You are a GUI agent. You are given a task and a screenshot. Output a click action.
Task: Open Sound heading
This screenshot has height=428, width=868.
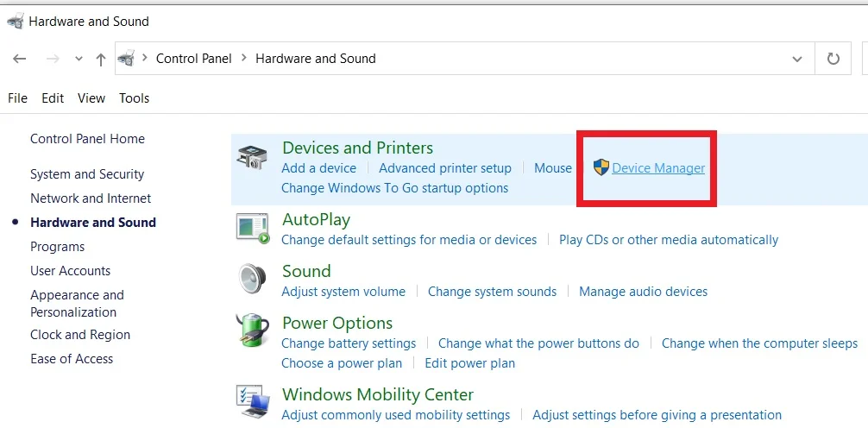306,271
